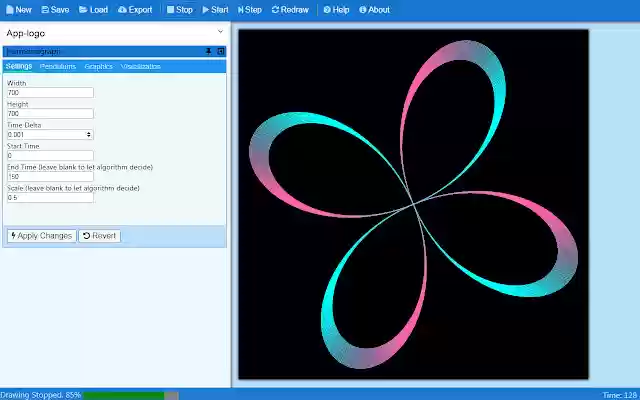Export the drawing

pos(135,9)
